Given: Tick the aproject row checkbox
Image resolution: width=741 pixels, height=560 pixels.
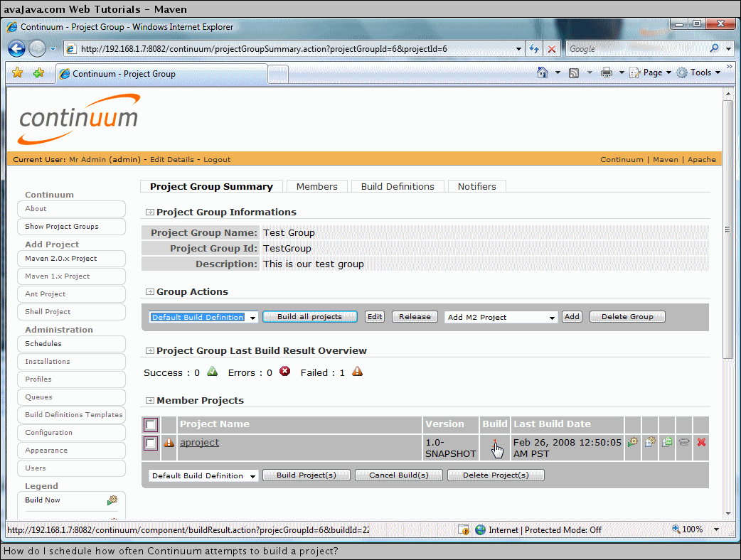Looking at the screenshot, I should 151,443.
